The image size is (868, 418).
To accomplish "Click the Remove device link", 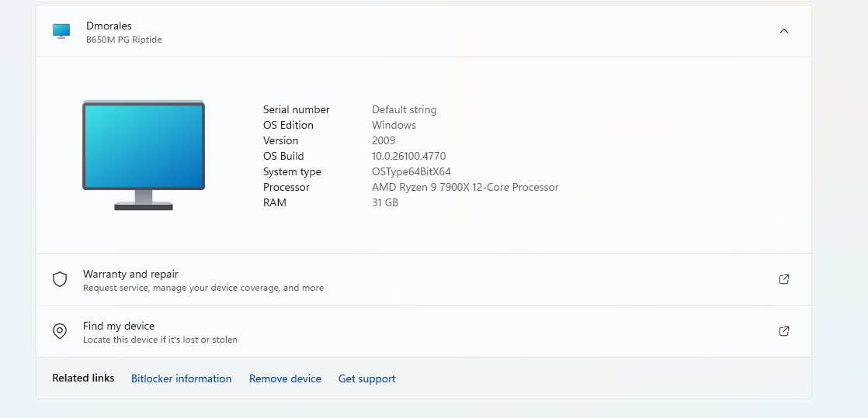I will tap(285, 378).
